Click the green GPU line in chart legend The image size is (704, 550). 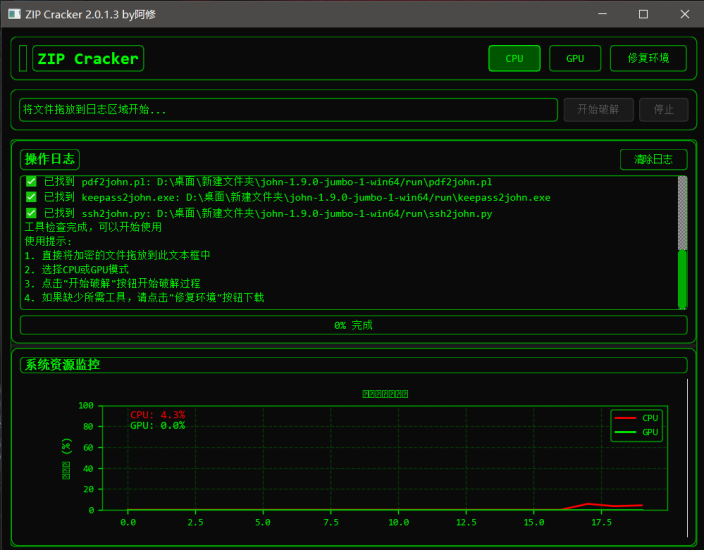[625, 432]
